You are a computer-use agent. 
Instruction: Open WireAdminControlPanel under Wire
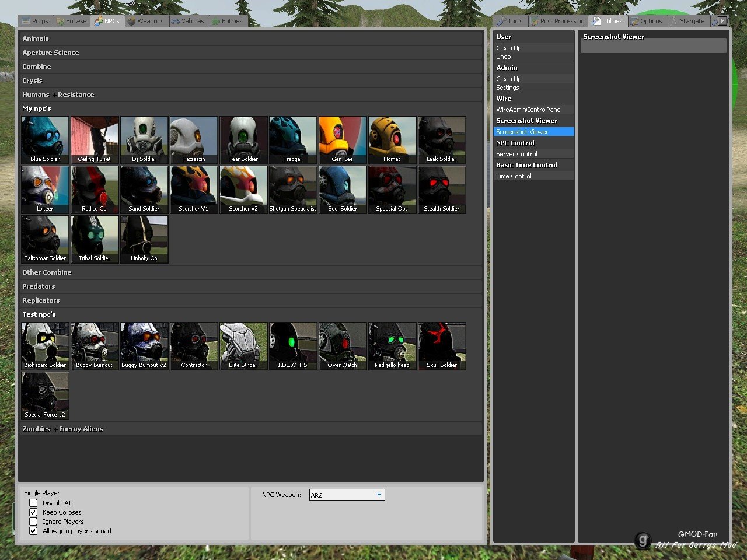point(529,110)
